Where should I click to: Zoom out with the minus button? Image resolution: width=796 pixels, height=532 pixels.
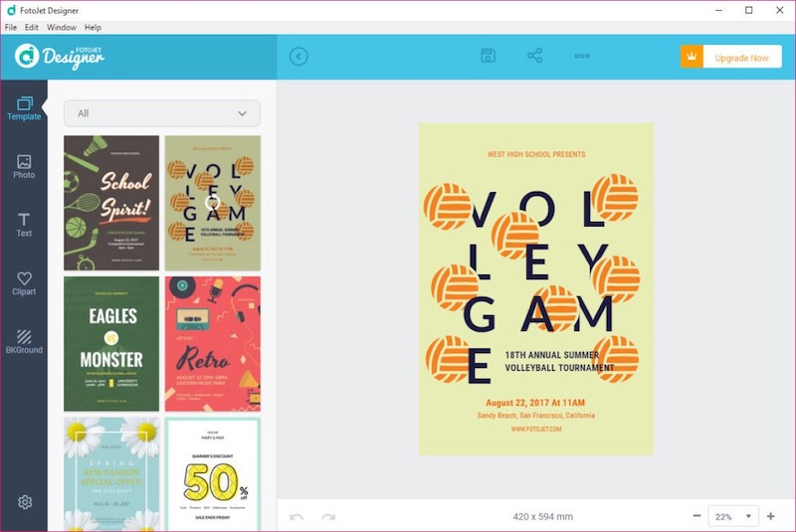[696, 516]
